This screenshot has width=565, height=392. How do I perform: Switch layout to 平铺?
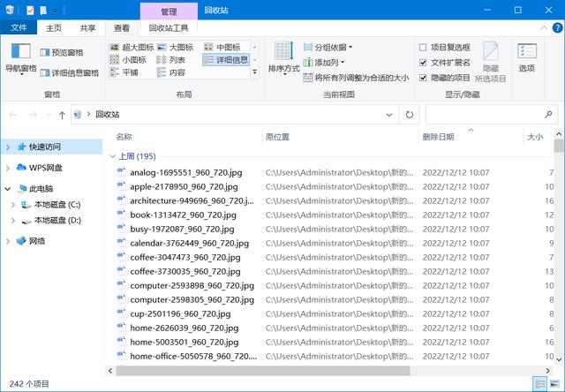click(x=124, y=72)
